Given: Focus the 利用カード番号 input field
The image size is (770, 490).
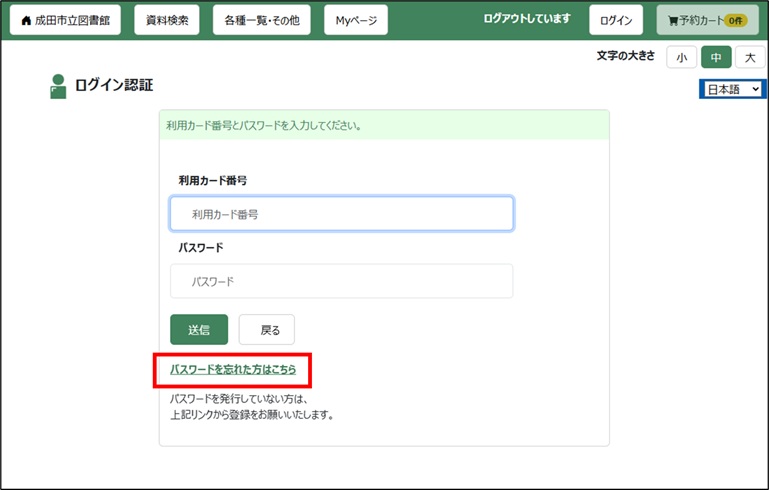Looking at the screenshot, I should [341, 214].
